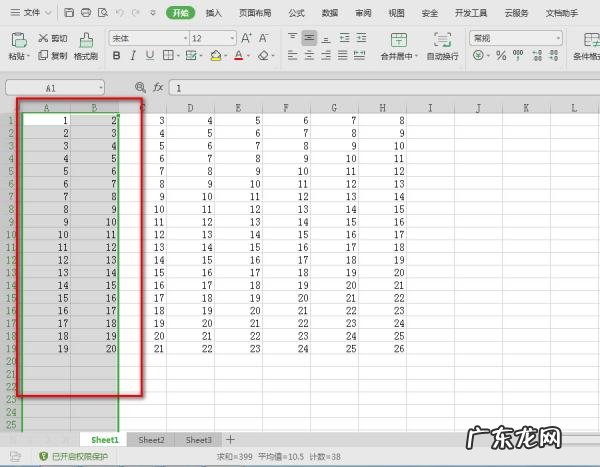600x467 pixels.
Task: Select row 10 by its header
Action: coord(11,234)
